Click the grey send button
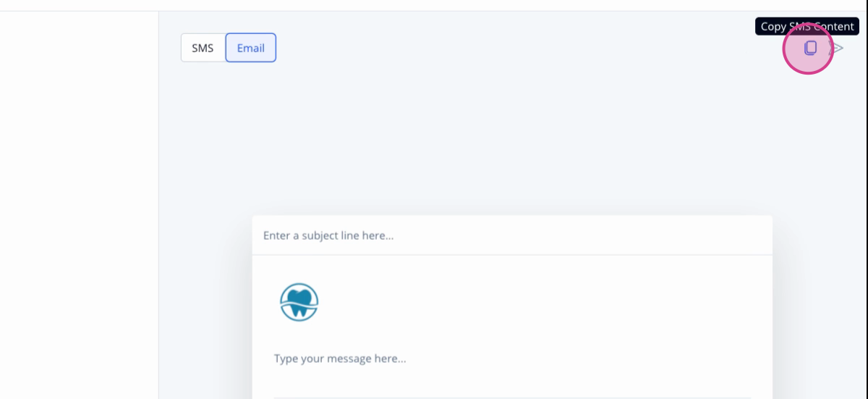Screen dimensions: 868x399 (x=837, y=49)
